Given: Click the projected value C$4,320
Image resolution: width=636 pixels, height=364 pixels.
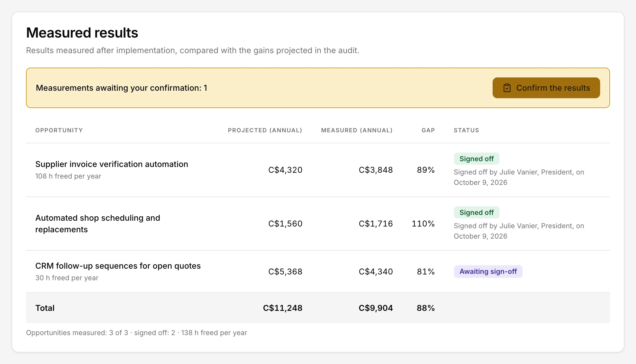Looking at the screenshot, I should click(285, 170).
